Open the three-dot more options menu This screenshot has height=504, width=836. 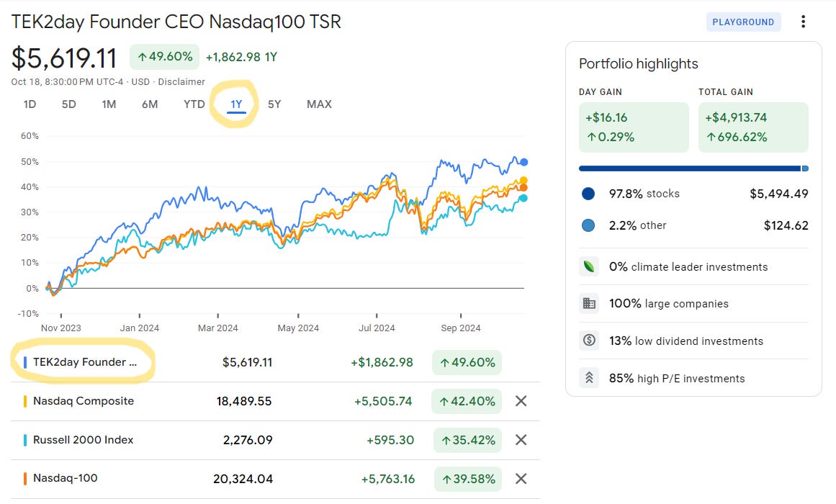pos(803,22)
